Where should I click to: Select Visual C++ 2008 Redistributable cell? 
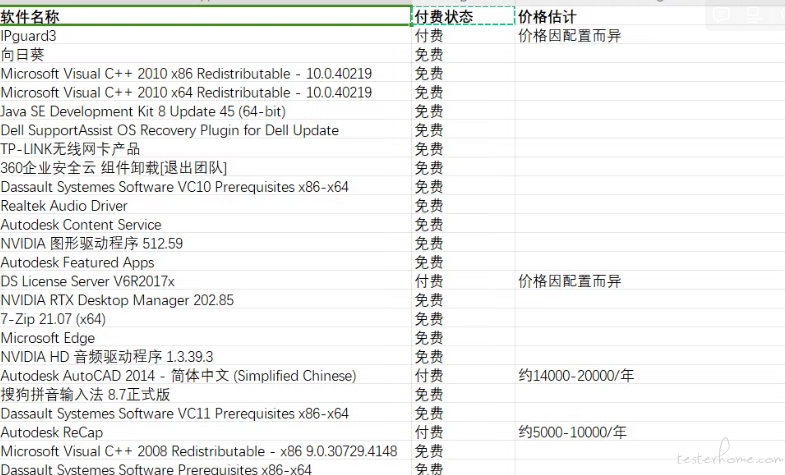pyautogui.click(x=205, y=451)
